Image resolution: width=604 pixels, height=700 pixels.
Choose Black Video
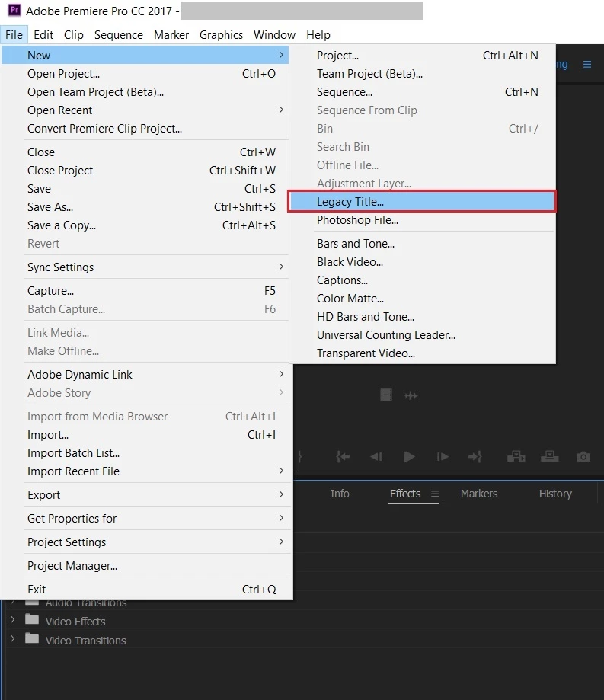(422, 262)
